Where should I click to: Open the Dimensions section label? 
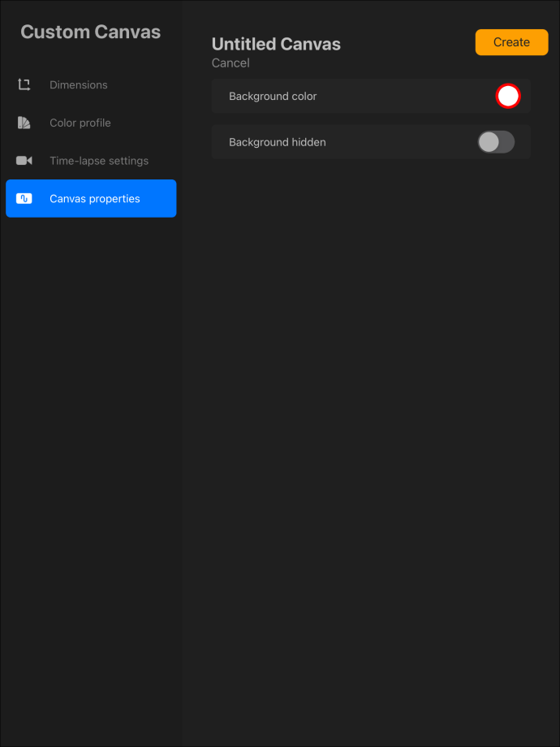click(79, 84)
